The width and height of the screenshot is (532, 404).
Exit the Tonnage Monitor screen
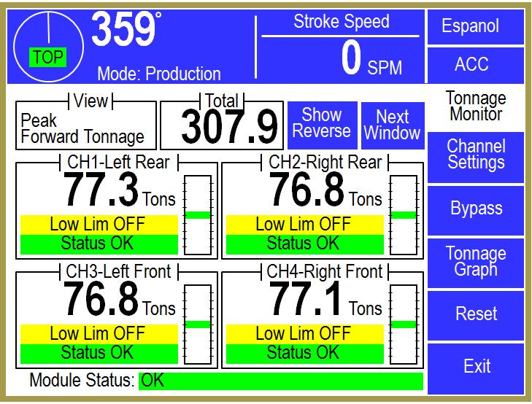pyautogui.click(x=475, y=366)
